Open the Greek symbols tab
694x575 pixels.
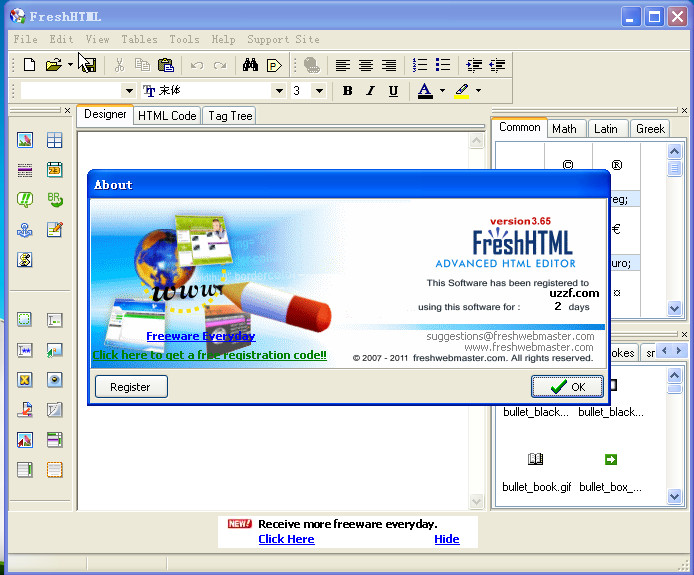pyautogui.click(x=650, y=129)
